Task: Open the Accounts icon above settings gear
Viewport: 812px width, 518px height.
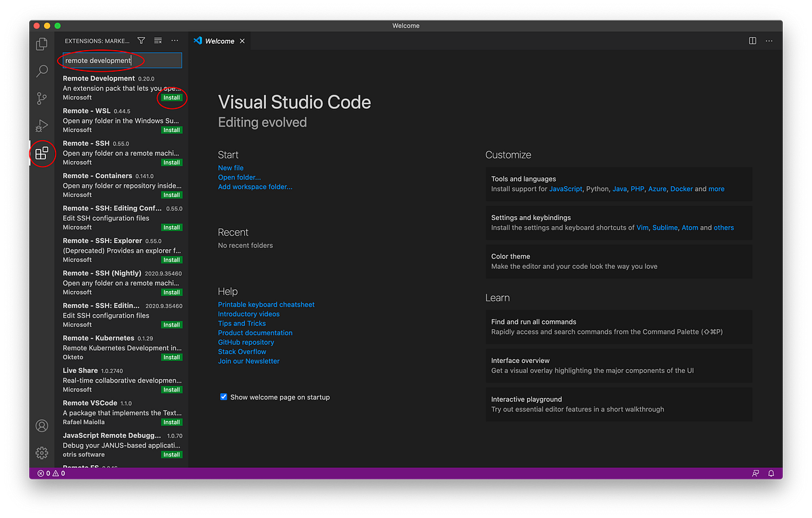Action: tap(41, 425)
